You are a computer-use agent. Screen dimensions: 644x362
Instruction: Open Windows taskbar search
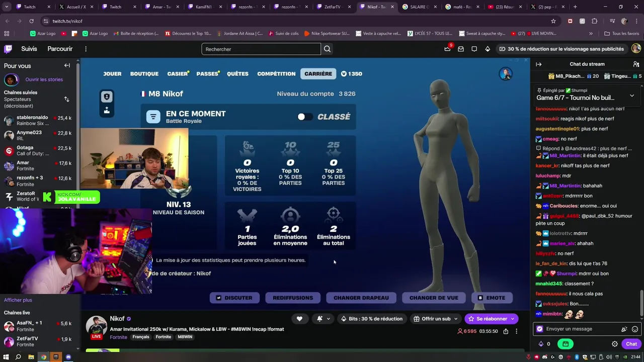point(18,357)
